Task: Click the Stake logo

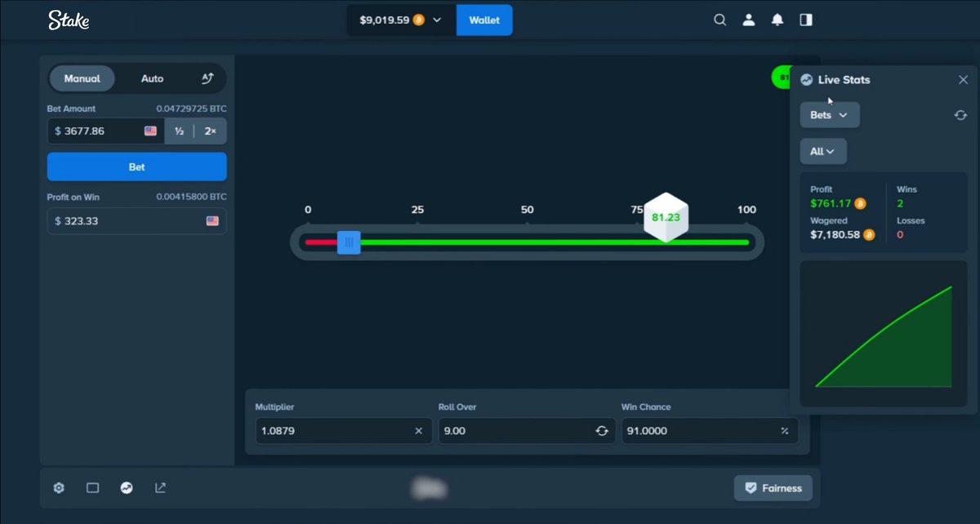Action: [69, 20]
